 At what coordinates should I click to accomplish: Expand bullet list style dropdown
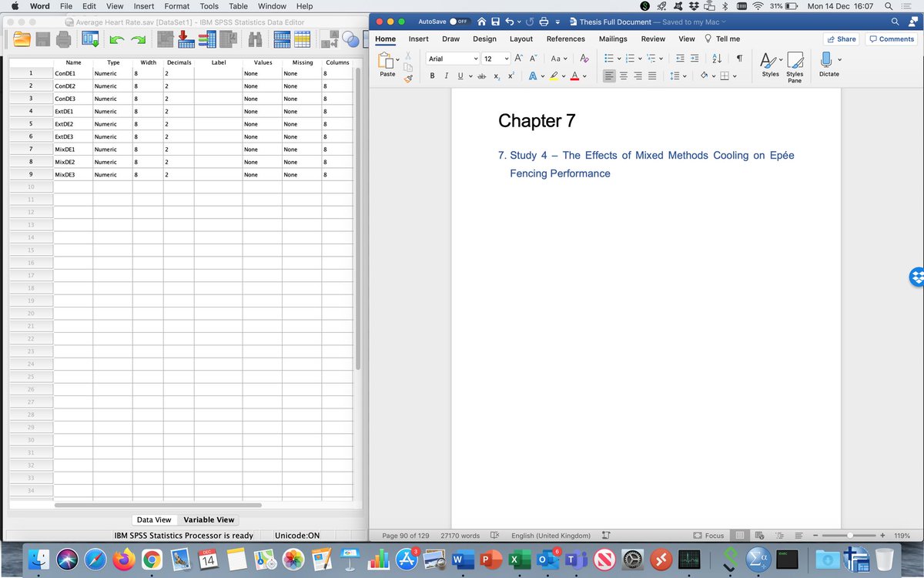[619, 59]
